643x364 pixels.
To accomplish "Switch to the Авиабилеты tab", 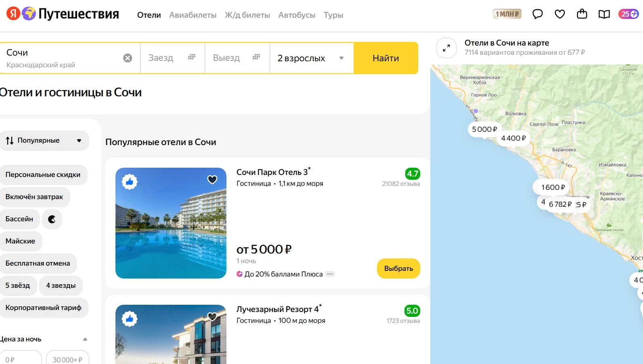I will coord(193,15).
